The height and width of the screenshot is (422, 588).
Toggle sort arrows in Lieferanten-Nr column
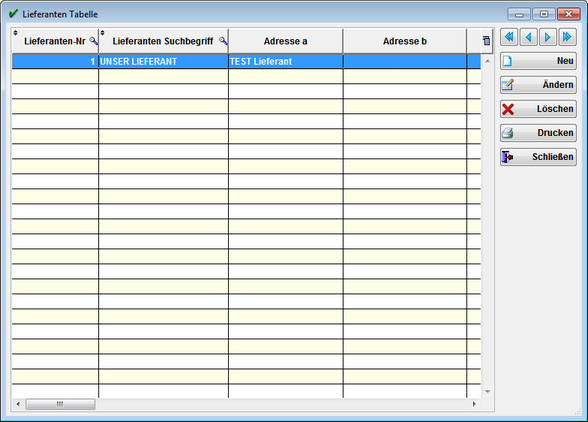pyautogui.click(x=15, y=33)
